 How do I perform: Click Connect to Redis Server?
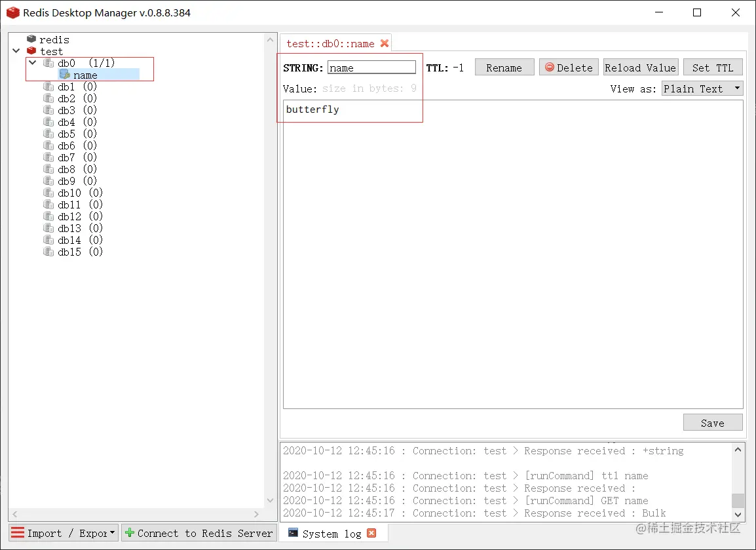tap(198, 533)
